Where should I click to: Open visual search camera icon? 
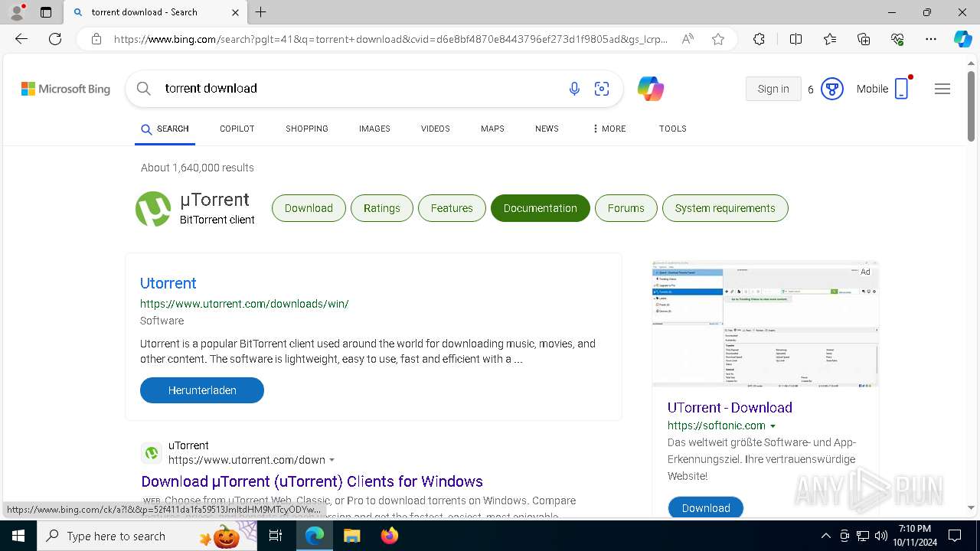coord(602,89)
